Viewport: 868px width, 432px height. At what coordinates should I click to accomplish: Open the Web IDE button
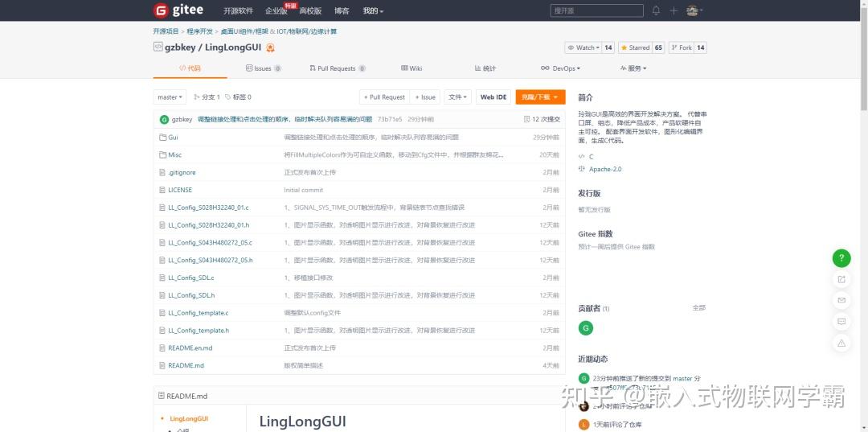(493, 97)
